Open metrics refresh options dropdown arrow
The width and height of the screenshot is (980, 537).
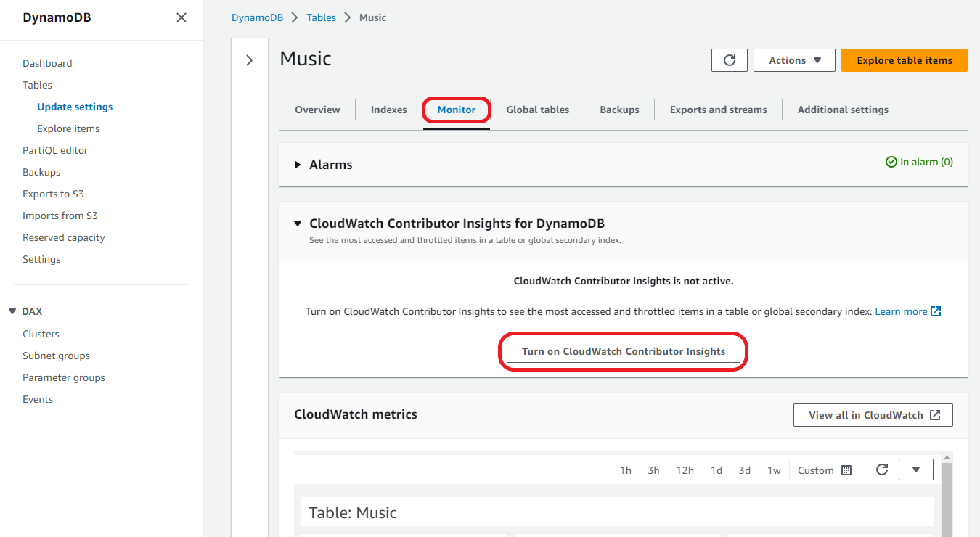916,470
